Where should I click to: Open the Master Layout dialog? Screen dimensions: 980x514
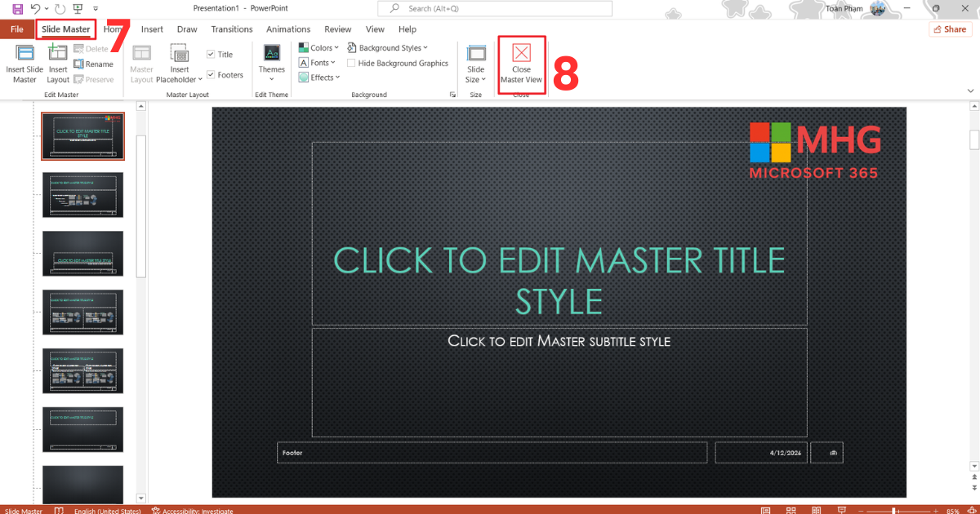pos(142,64)
